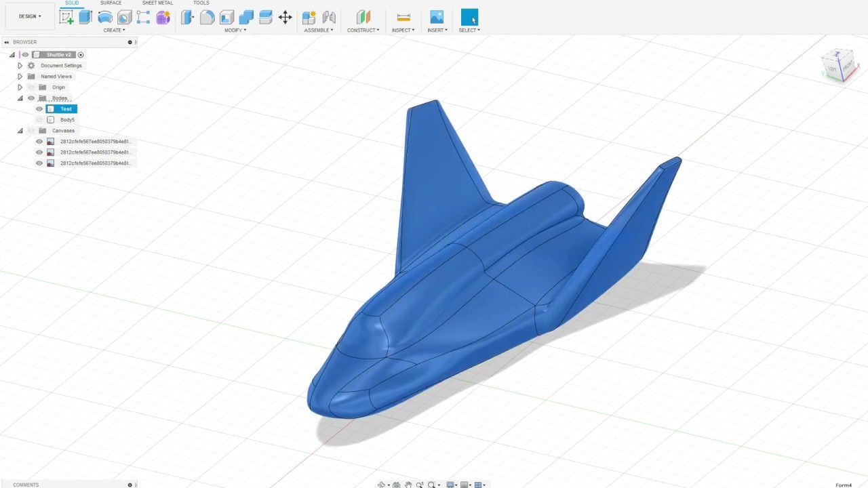Show the Origin folder via eye
The width and height of the screenshot is (868, 488).
[31, 87]
